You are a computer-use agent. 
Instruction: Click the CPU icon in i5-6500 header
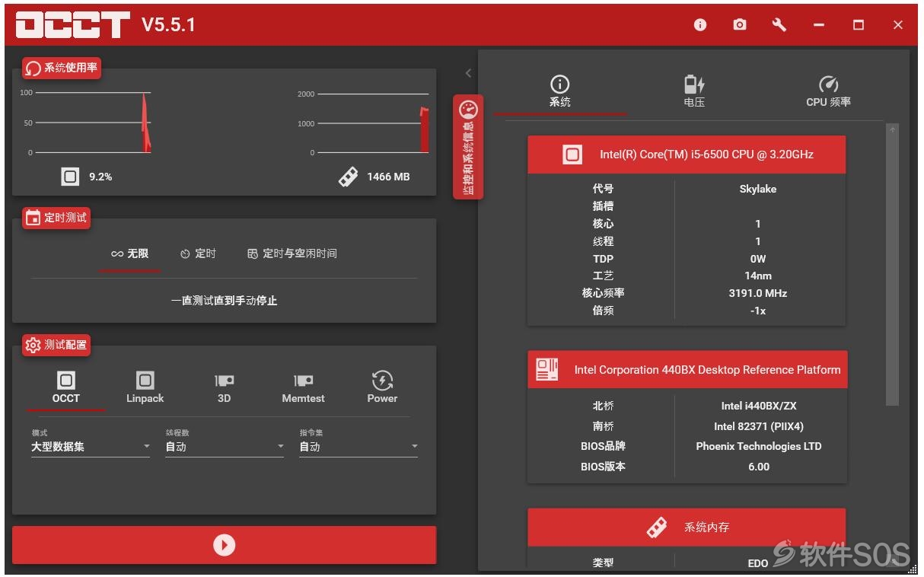[572, 155]
